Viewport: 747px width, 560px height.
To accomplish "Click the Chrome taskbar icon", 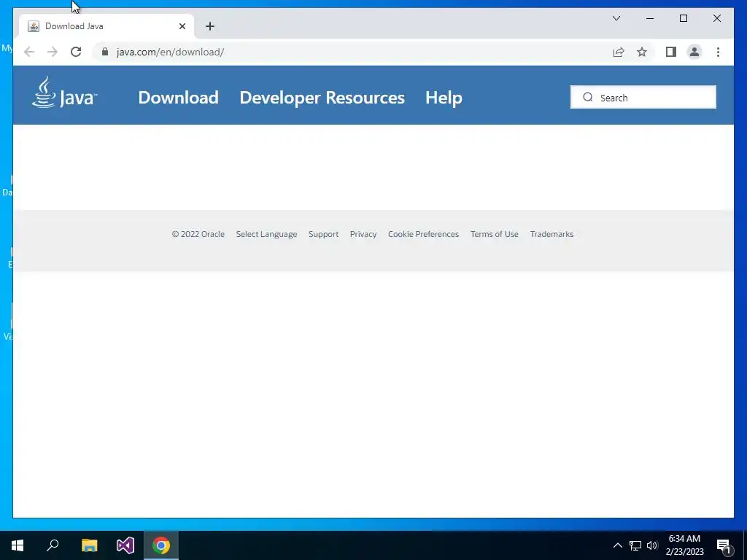I will (x=161, y=545).
